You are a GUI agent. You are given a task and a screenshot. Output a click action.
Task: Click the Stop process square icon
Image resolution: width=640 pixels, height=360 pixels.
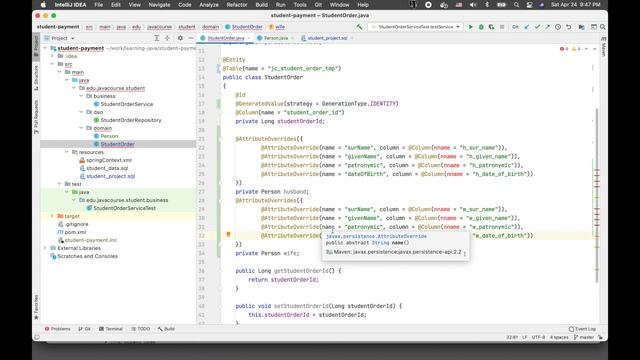pos(502,27)
